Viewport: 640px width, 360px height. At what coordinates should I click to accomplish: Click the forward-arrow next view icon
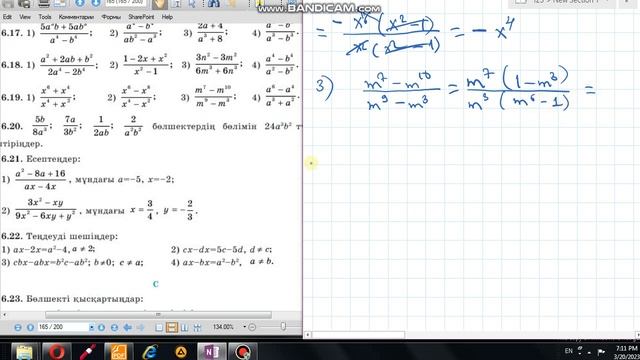140,327
